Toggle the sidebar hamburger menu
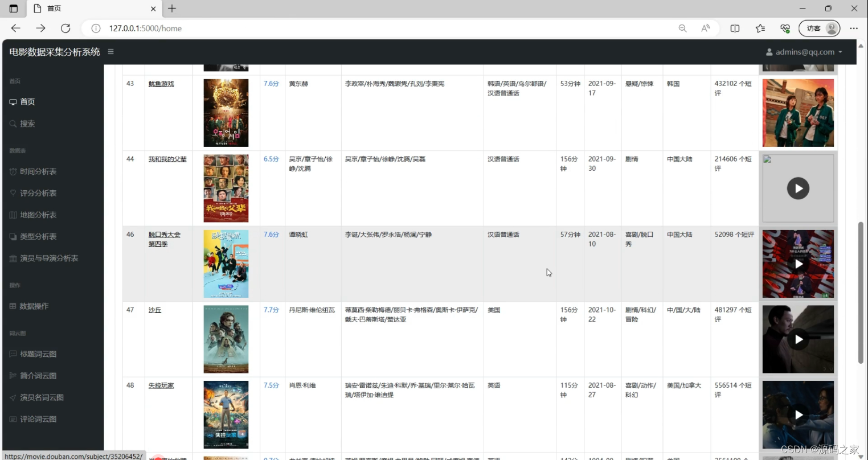Screen dimensions: 868x460 click(110, 52)
